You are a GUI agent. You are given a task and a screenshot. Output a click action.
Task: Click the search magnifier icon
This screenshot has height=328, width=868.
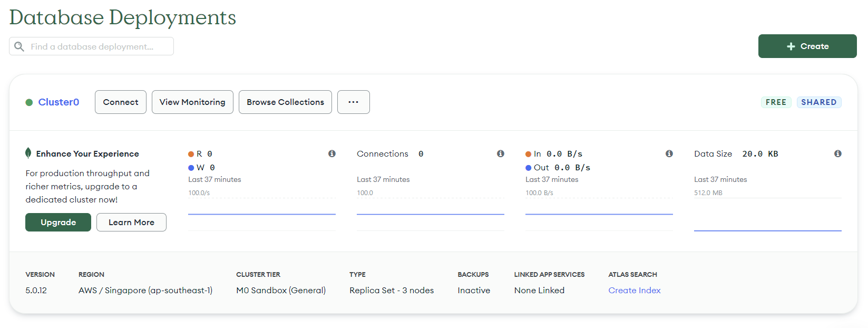[19, 46]
